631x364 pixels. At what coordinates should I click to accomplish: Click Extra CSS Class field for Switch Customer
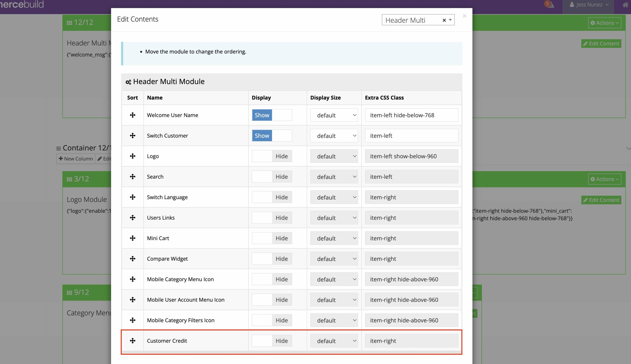click(x=411, y=135)
